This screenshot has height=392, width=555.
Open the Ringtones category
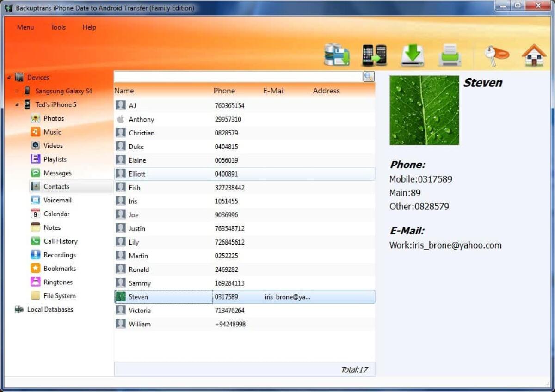(x=57, y=282)
